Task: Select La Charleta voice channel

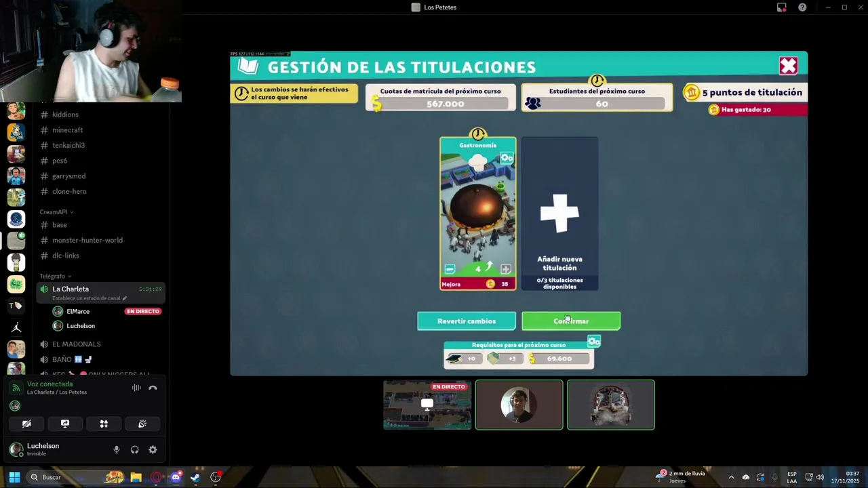Action: [102, 293]
